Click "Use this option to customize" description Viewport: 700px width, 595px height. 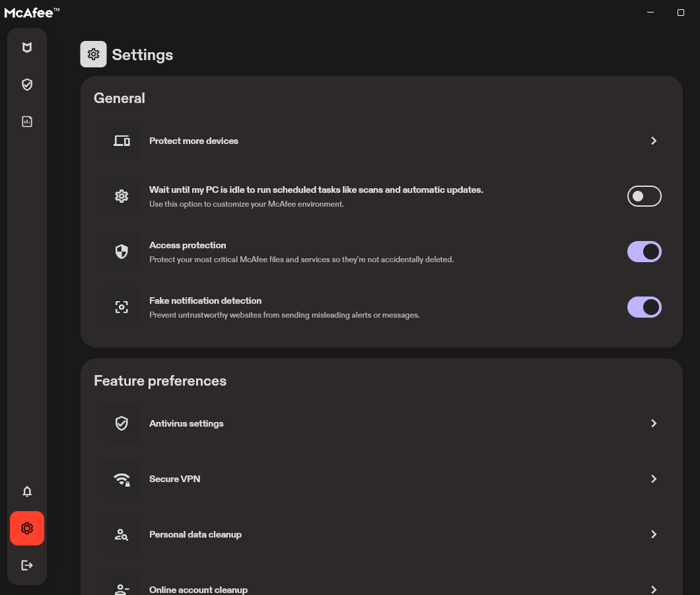246,204
